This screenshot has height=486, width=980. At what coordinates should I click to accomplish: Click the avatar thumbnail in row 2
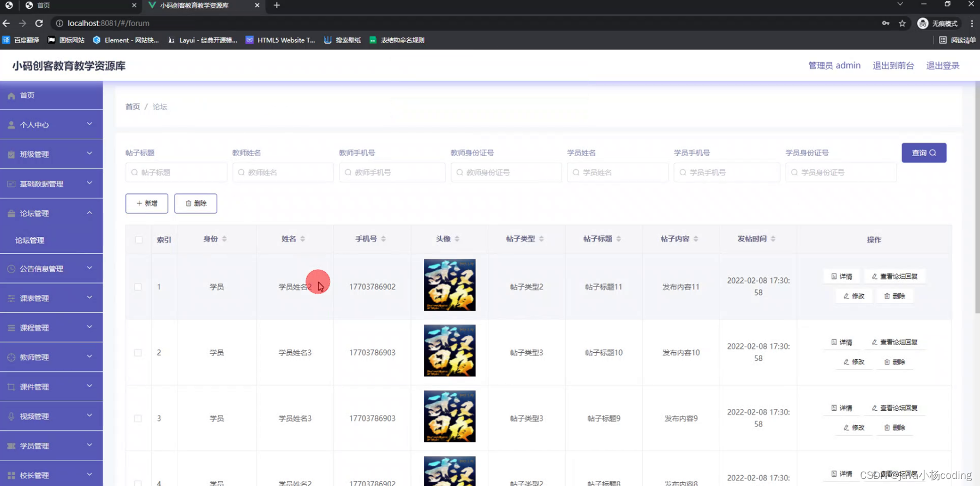tap(450, 351)
